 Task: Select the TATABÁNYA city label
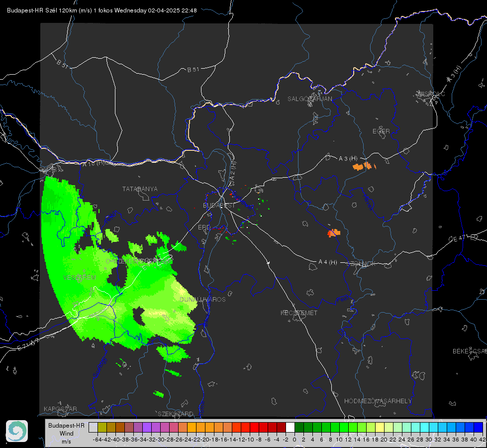[x=140, y=189]
